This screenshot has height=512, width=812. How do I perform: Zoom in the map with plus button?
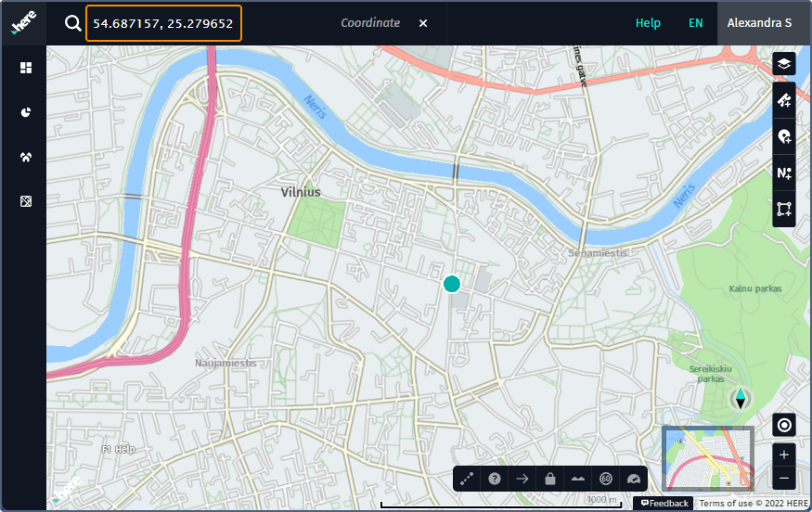pyautogui.click(x=784, y=454)
